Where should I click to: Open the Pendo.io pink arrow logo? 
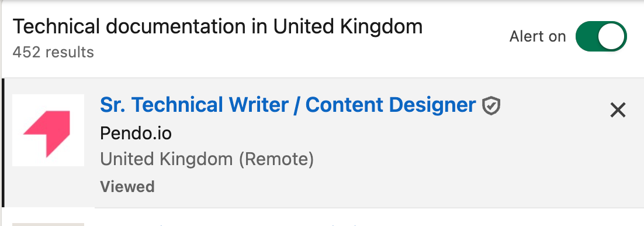point(46,133)
